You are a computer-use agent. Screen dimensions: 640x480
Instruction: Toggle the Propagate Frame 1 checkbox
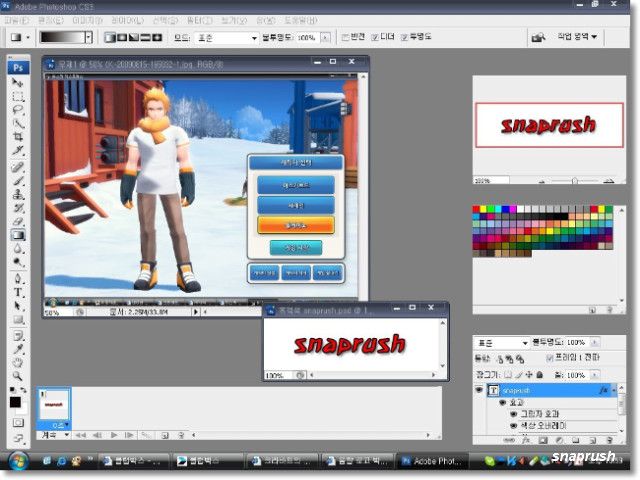pos(549,358)
